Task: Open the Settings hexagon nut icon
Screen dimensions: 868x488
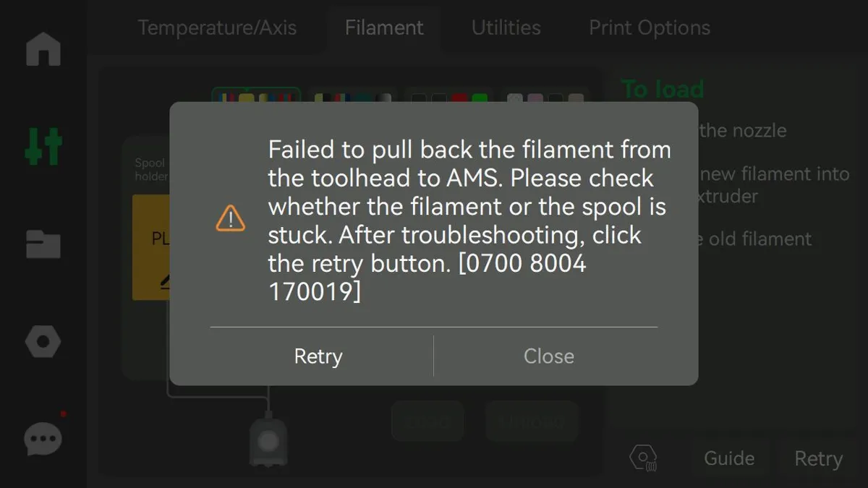Action: [x=43, y=341]
